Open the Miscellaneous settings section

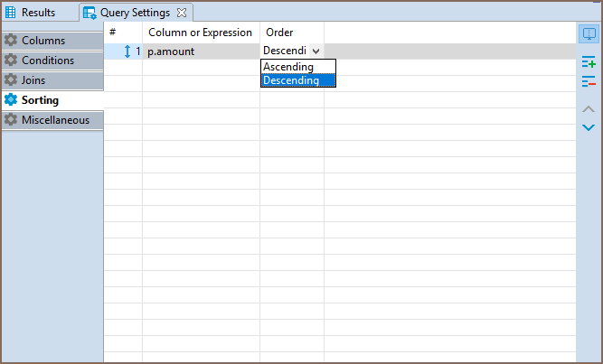click(x=54, y=120)
